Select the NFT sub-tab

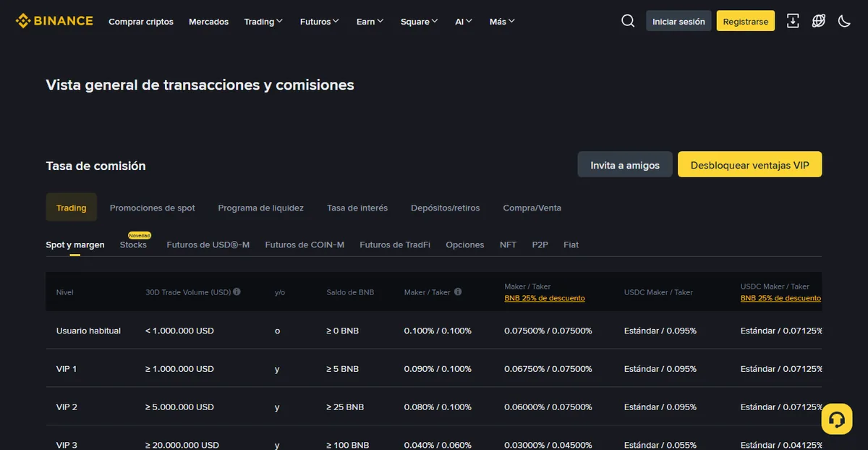(509, 245)
